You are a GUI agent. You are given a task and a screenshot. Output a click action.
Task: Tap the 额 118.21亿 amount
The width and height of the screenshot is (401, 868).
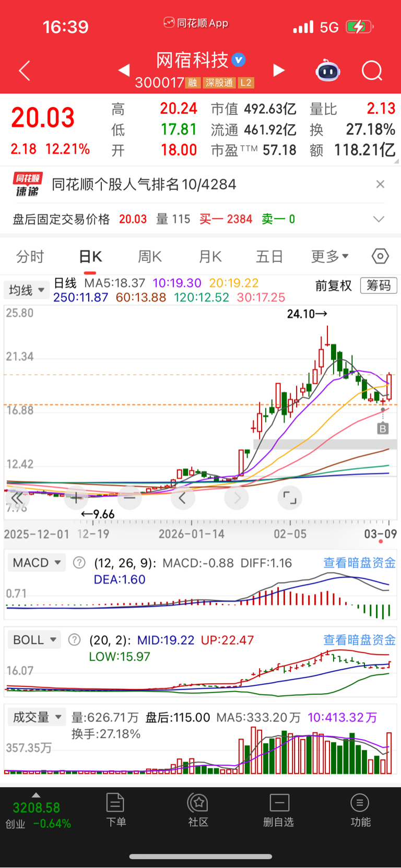pos(364,150)
